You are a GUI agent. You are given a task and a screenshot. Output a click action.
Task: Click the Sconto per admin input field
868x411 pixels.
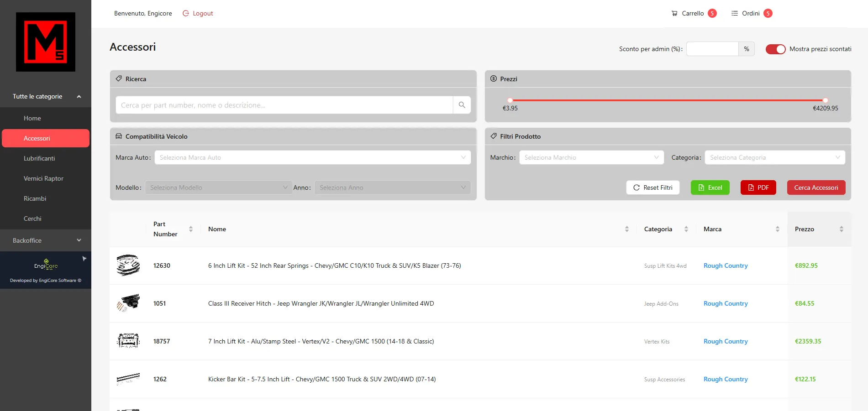coord(712,49)
